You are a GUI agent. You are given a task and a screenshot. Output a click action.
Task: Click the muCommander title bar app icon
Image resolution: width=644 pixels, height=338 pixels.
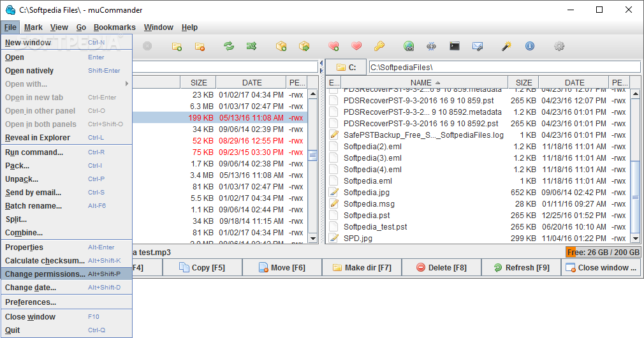point(10,10)
